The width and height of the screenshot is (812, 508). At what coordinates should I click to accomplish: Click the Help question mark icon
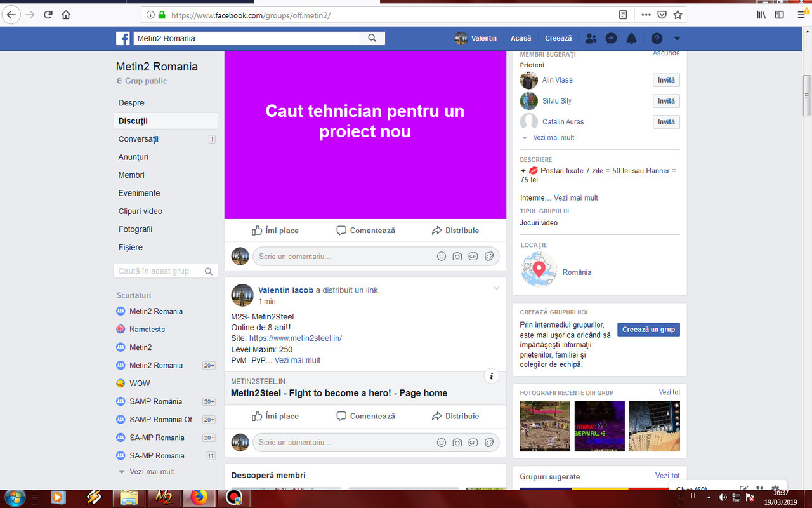[x=657, y=38]
